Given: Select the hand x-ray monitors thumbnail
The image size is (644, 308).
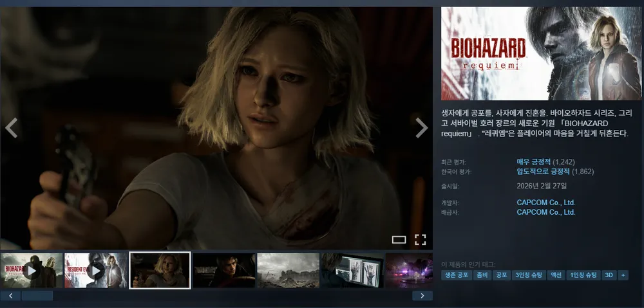Looking at the screenshot, I should [x=352, y=270].
